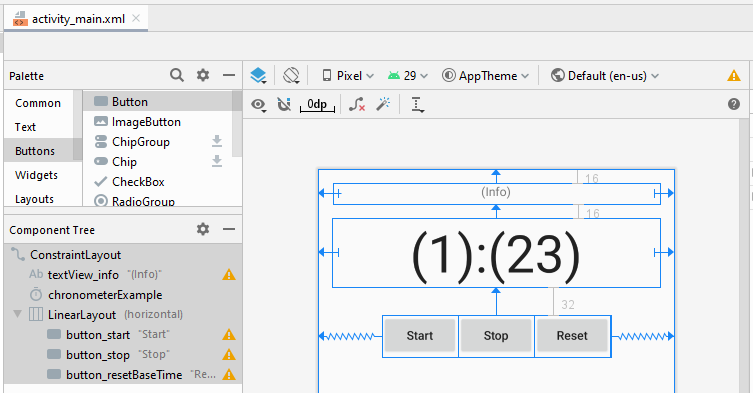
Task: Show warning for button_start
Action: [x=229, y=334]
